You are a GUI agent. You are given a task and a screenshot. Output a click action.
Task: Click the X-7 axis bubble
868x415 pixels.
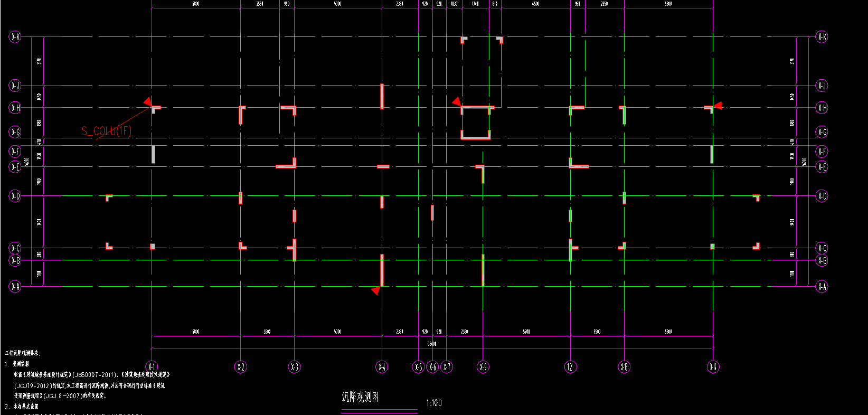[x=447, y=367]
